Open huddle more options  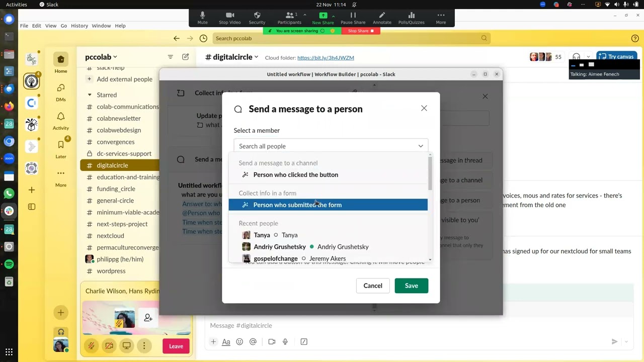click(x=144, y=346)
